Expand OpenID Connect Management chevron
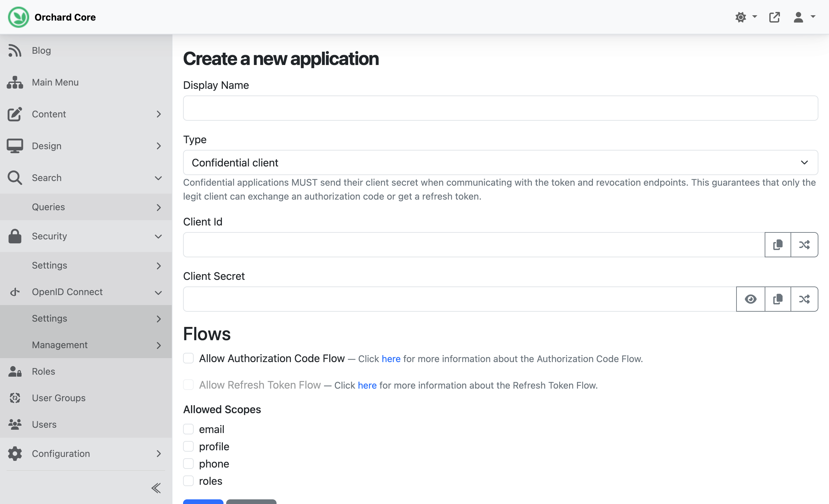 click(x=159, y=345)
